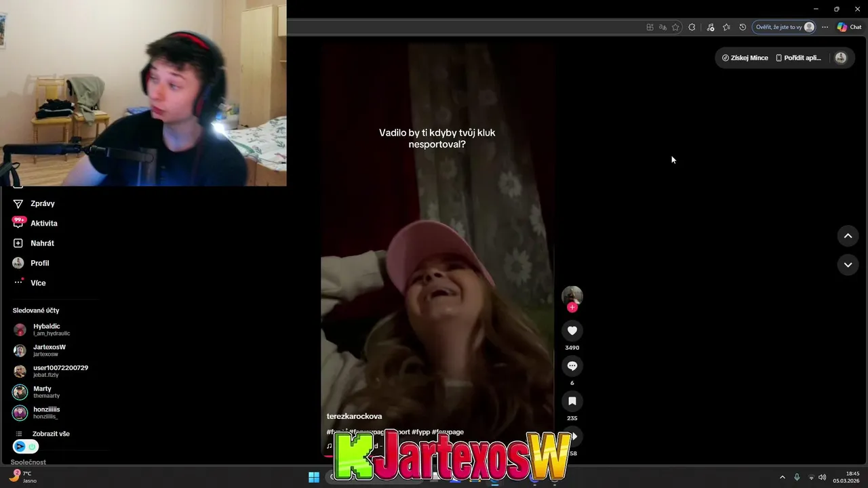This screenshot has width=868, height=488.
Task: Open Windows Start menu
Action: [x=314, y=477]
